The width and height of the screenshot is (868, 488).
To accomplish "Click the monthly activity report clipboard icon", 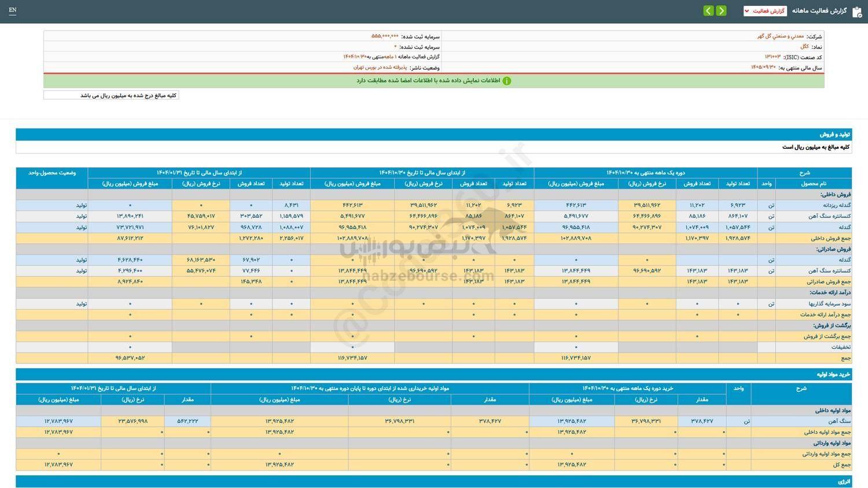I will (x=857, y=12).
